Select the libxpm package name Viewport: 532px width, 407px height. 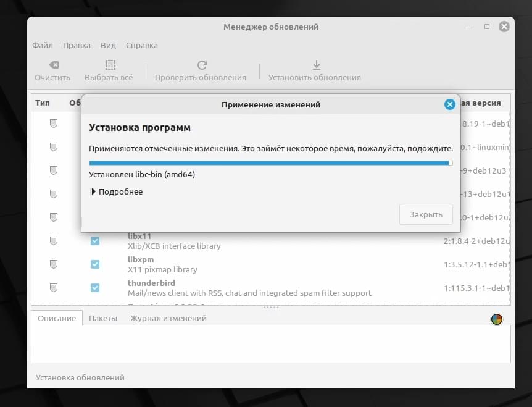pos(141,259)
